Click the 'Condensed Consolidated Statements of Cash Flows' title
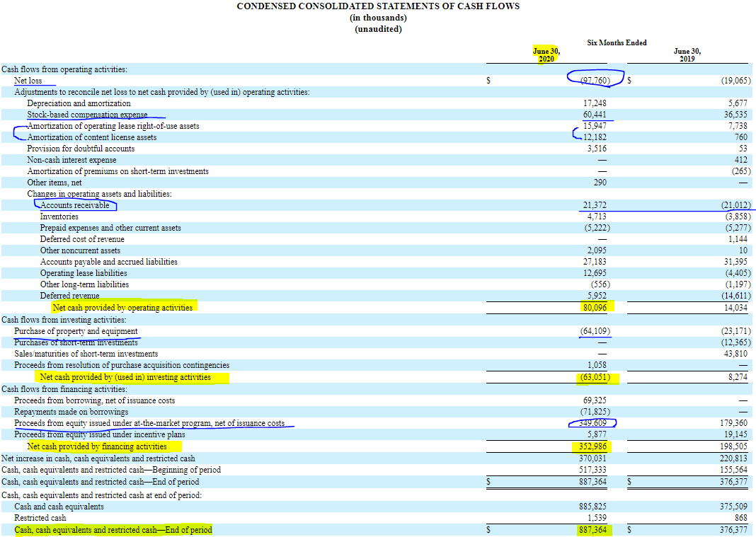The width and height of the screenshot is (756, 537). tap(378, 6)
